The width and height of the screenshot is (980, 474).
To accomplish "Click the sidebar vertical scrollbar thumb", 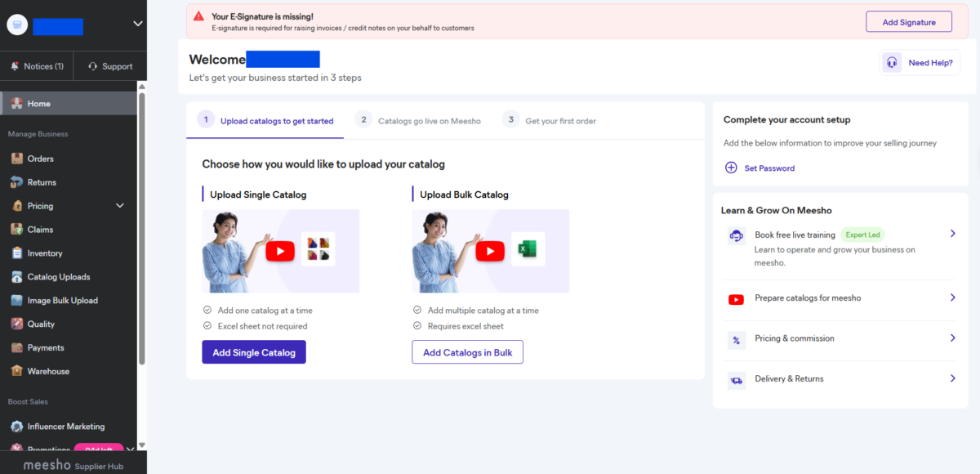I will tap(142, 229).
